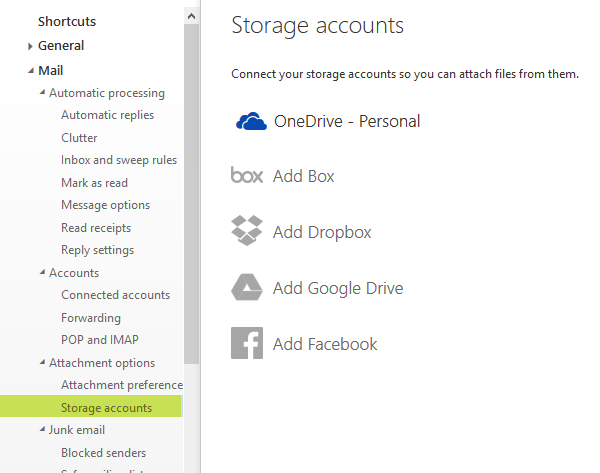Open Shortcuts in the options pane
This screenshot has height=473, width=600.
coord(67,21)
